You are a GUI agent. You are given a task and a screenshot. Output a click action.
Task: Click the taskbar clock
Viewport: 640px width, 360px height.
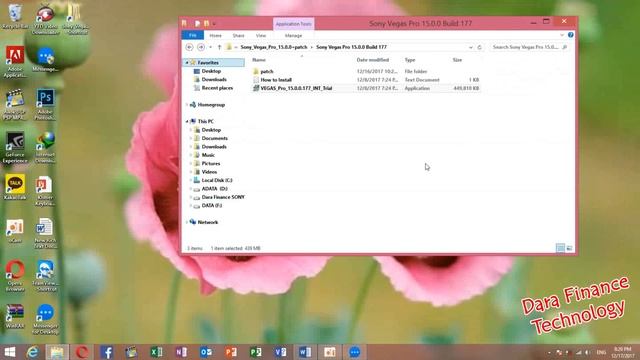623,352
